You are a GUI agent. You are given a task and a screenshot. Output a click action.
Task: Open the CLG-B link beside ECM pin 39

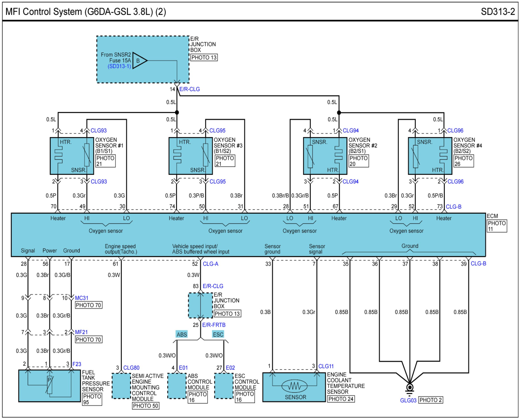pyautogui.click(x=478, y=264)
